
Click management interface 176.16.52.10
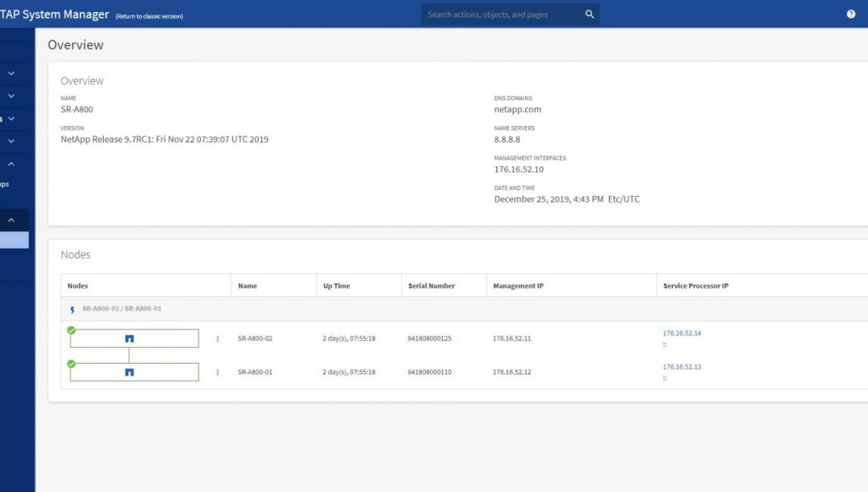point(519,169)
